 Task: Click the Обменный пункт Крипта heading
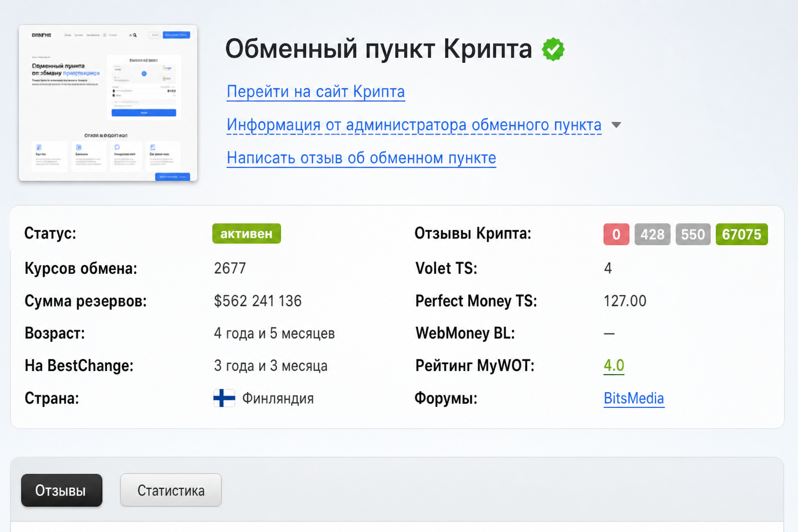tap(379, 49)
